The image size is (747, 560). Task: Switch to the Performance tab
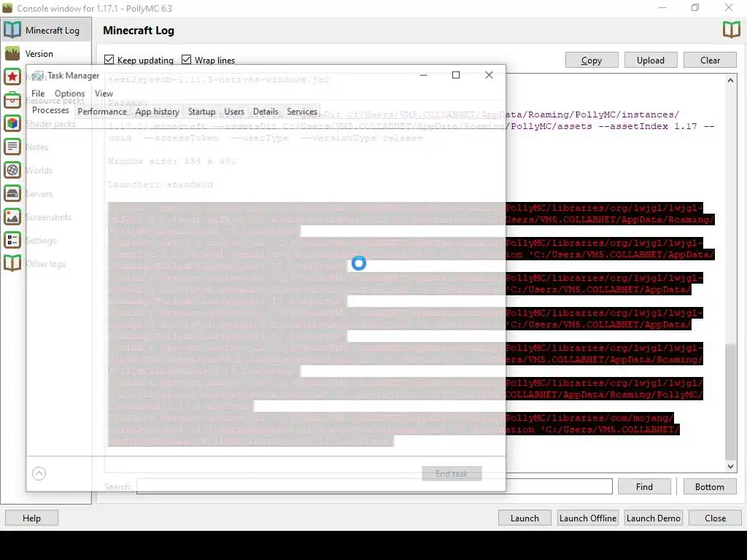point(102,112)
